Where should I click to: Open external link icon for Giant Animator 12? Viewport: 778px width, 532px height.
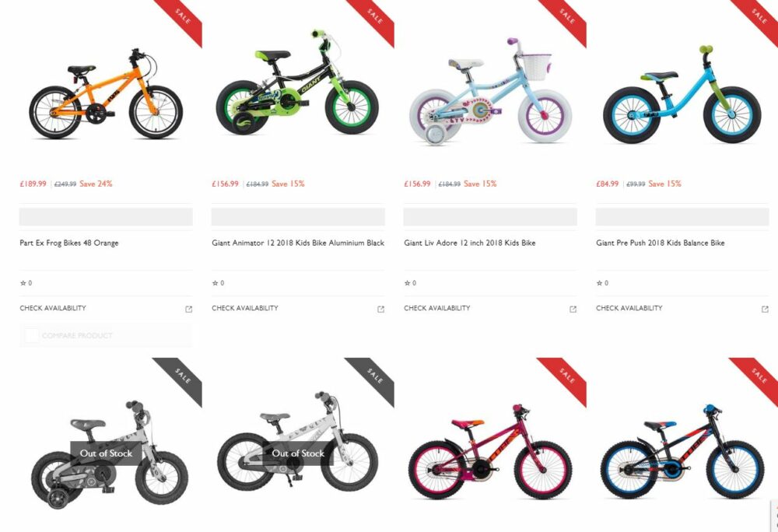(380, 309)
